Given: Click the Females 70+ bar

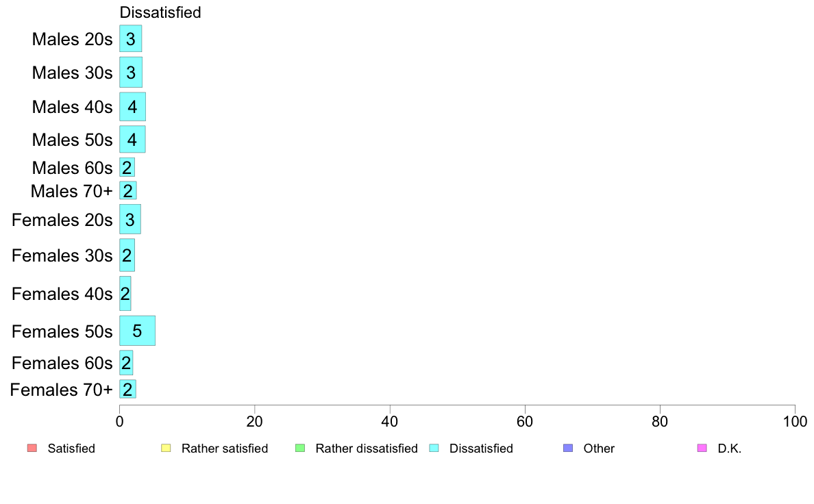Looking at the screenshot, I should (127, 389).
